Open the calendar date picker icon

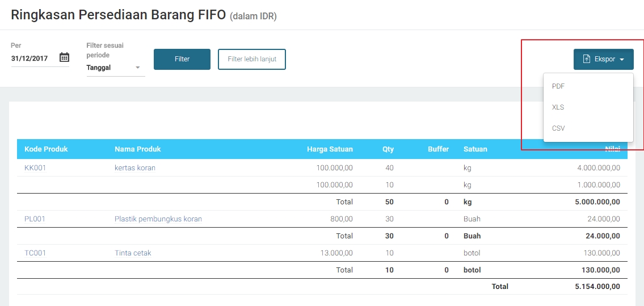pos(64,57)
